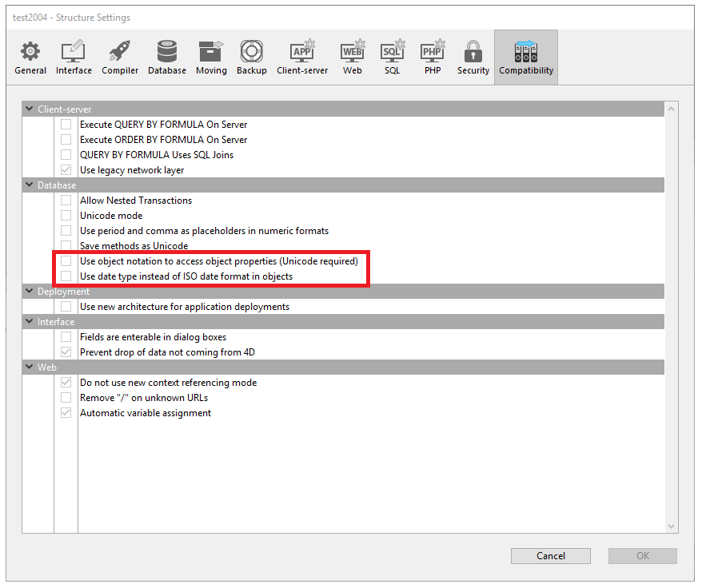The height and width of the screenshot is (588, 702).
Task: Click scrollbar up arrow in settings list
Action: 671,109
